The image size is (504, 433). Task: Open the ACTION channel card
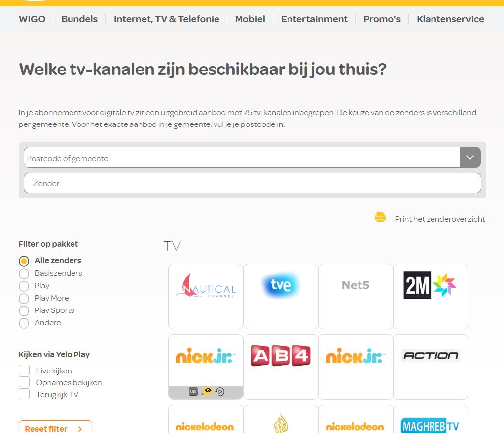[x=431, y=367]
